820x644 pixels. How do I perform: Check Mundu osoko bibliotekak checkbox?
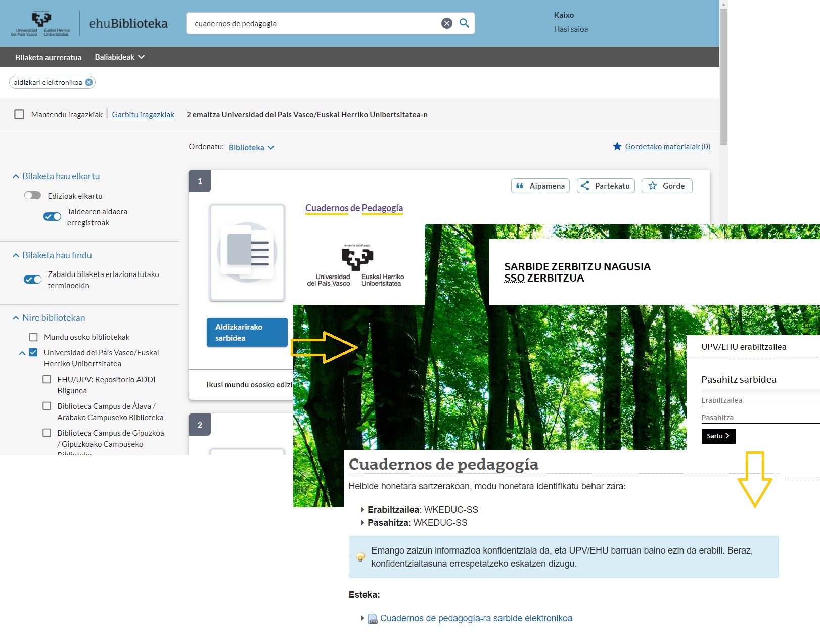point(33,337)
